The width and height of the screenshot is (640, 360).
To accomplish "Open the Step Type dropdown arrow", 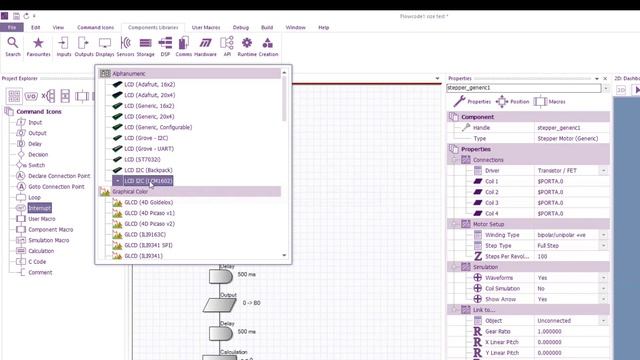I will [603, 246].
